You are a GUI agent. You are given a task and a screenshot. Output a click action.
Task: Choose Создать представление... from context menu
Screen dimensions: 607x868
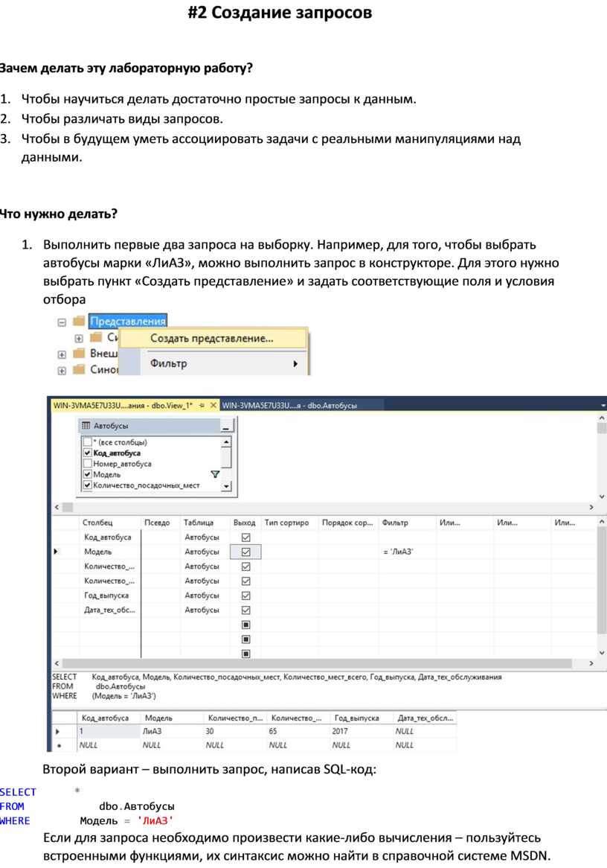212,338
